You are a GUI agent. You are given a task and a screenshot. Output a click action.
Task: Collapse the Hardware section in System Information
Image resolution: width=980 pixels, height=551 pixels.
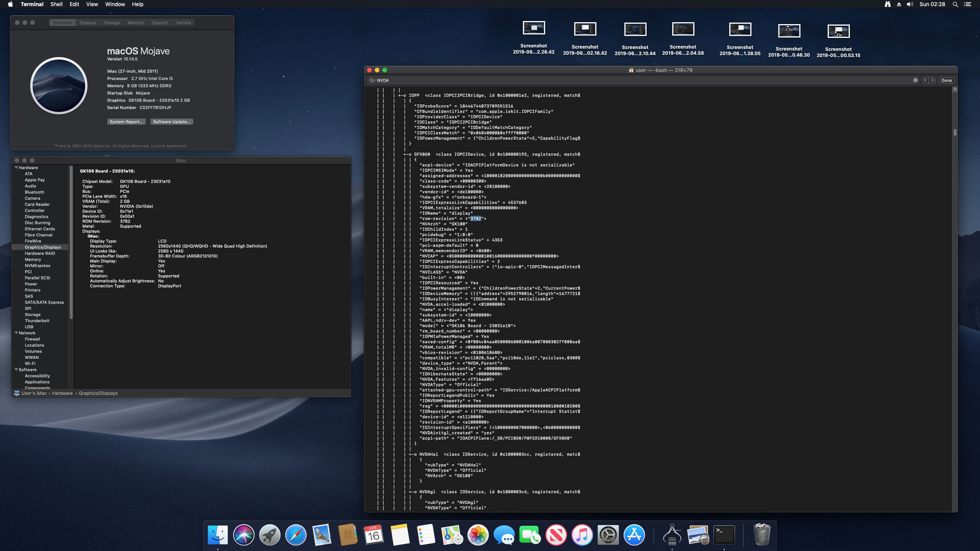point(16,168)
